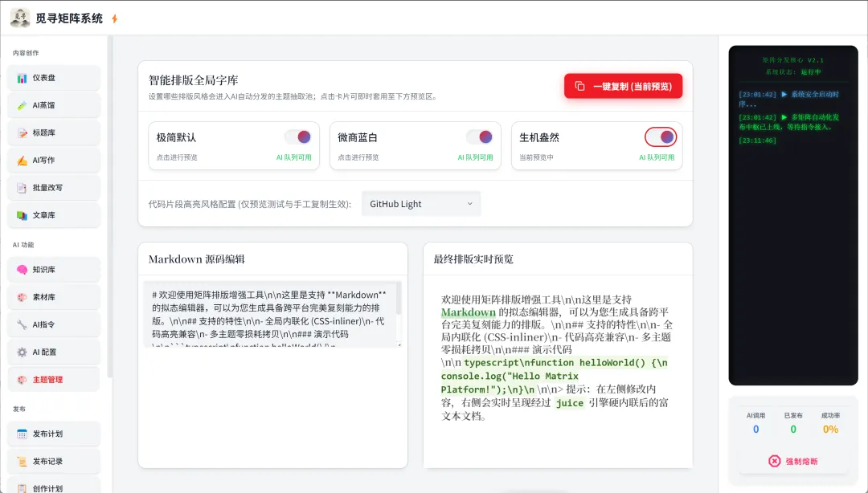Viewport: 868px width, 493px height.
Task: Click the 仪表盘 chart icon
Action: pos(23,78)
